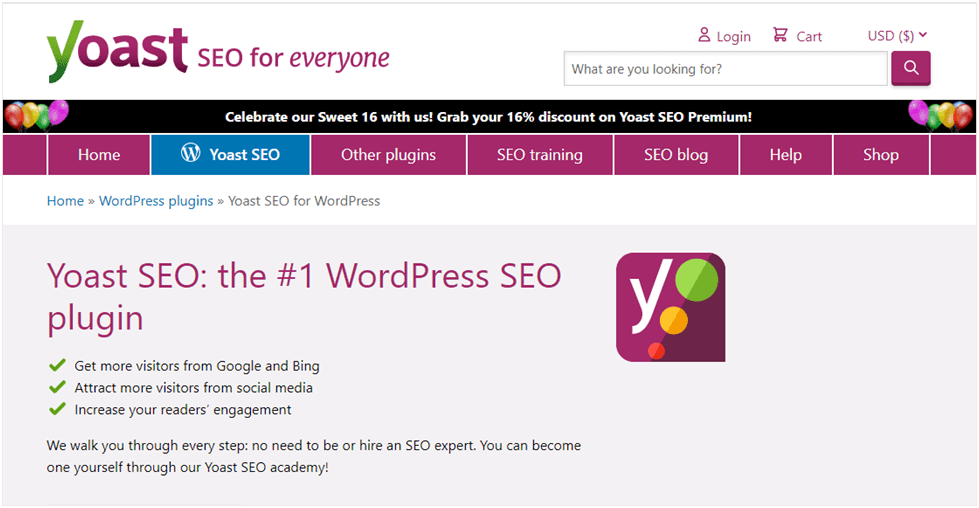This screenshot has width=979, height=508.
Task: Focus the 'What are you looking for?' search field
Action: click(x=726, y=69)
